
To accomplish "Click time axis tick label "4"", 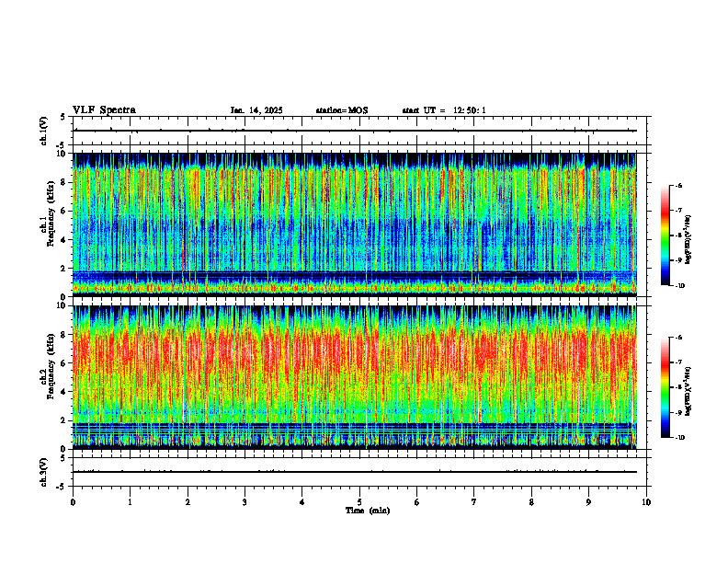I will (302, 502).
